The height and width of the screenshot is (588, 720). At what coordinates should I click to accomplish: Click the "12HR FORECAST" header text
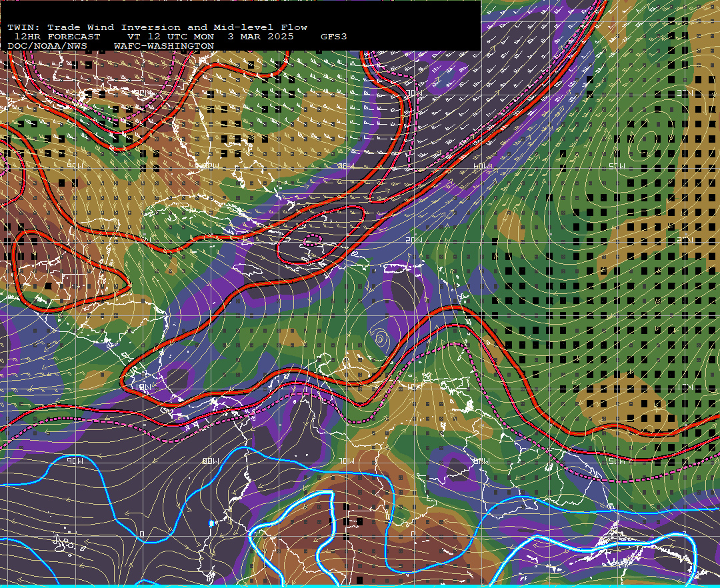57,37
